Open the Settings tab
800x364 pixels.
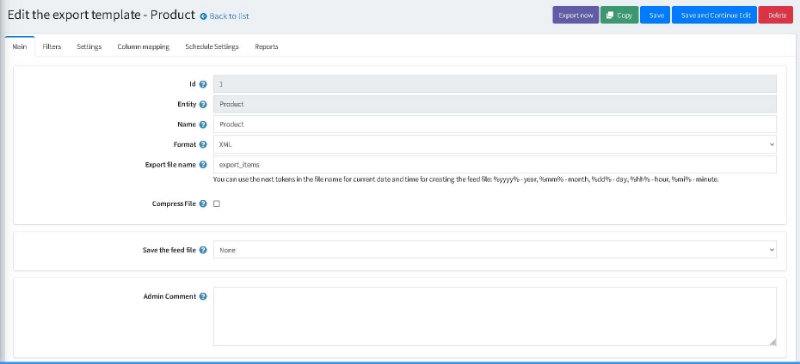pos(89,46)
